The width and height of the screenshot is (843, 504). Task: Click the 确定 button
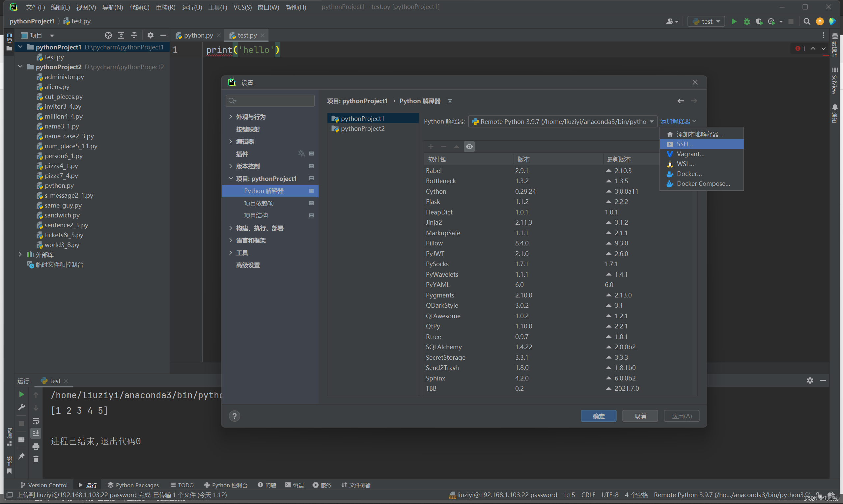pos(598,416)
